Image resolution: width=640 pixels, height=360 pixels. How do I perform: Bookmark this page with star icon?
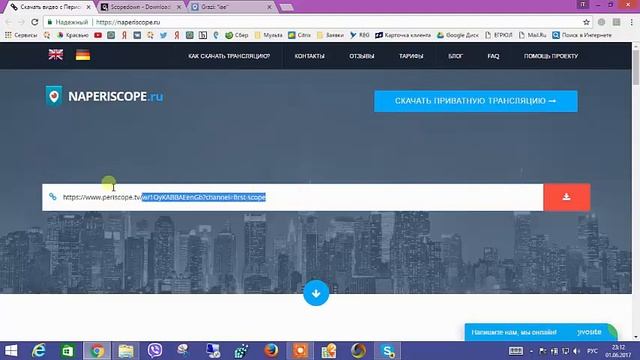point(586,22)
